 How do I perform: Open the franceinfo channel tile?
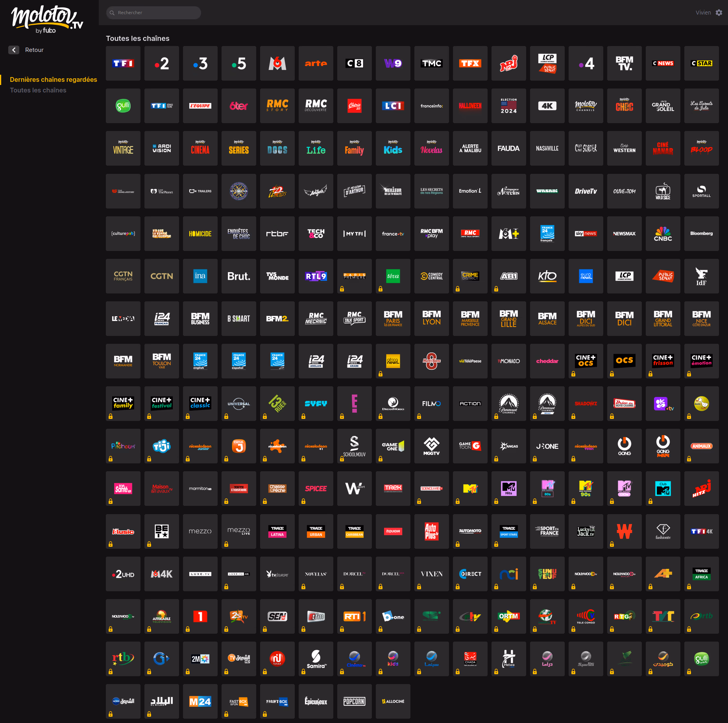[432, 106]
